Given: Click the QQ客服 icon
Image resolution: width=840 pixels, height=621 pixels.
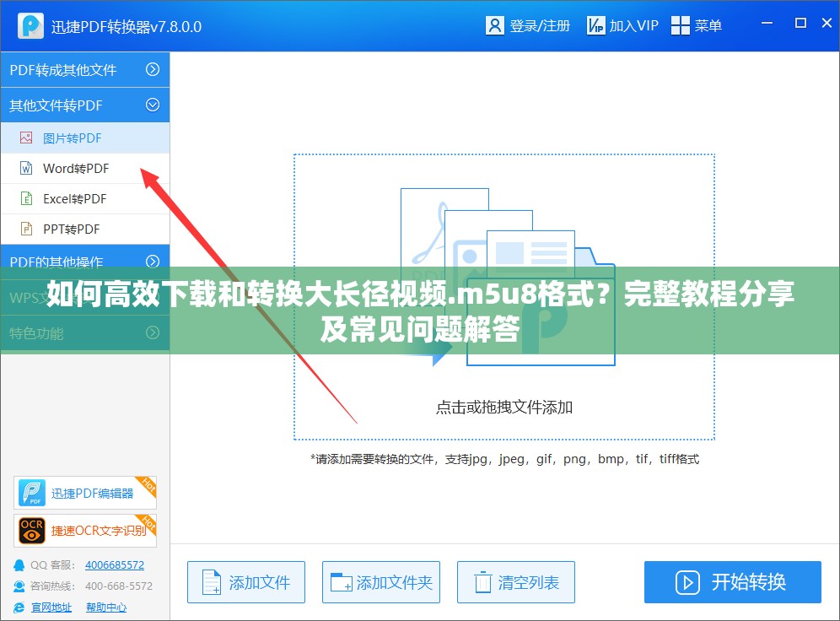Looking at the screenshot, I should pos(19,564).
